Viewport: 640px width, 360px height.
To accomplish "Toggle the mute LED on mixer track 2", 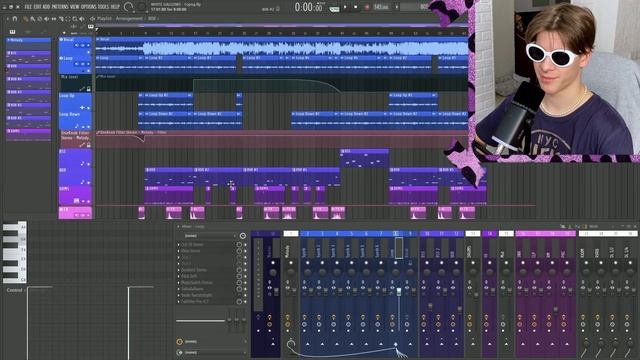I will tap(307, 262).
